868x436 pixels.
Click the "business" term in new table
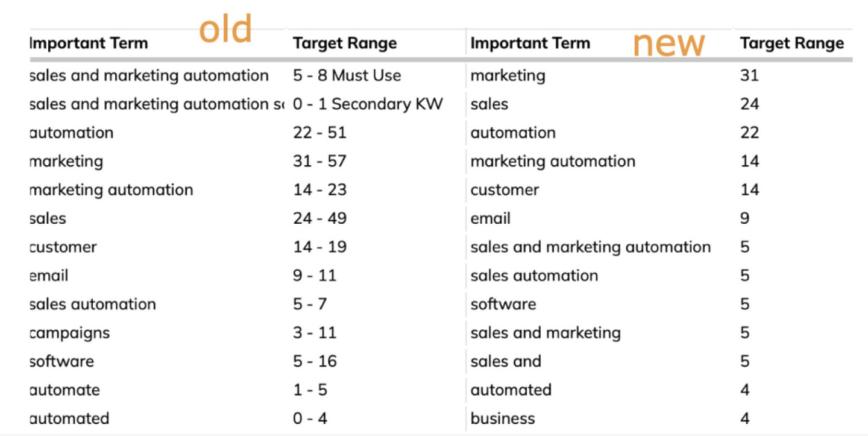click(x=502, y=419)
